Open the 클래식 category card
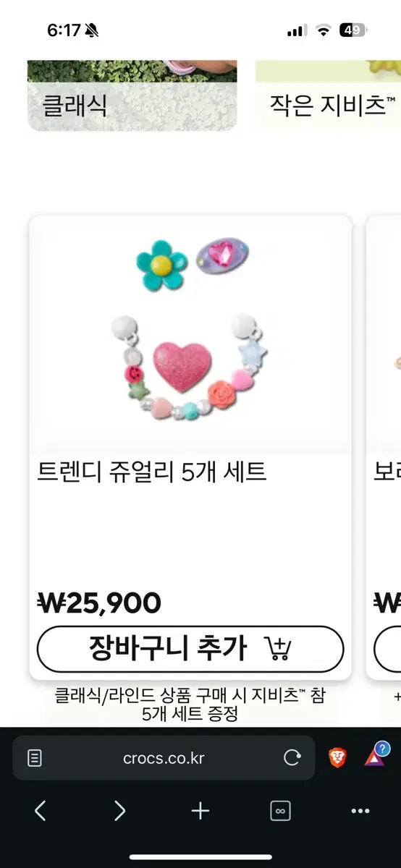The width and height of the screenshot is (401, 868). click(132, 96)
